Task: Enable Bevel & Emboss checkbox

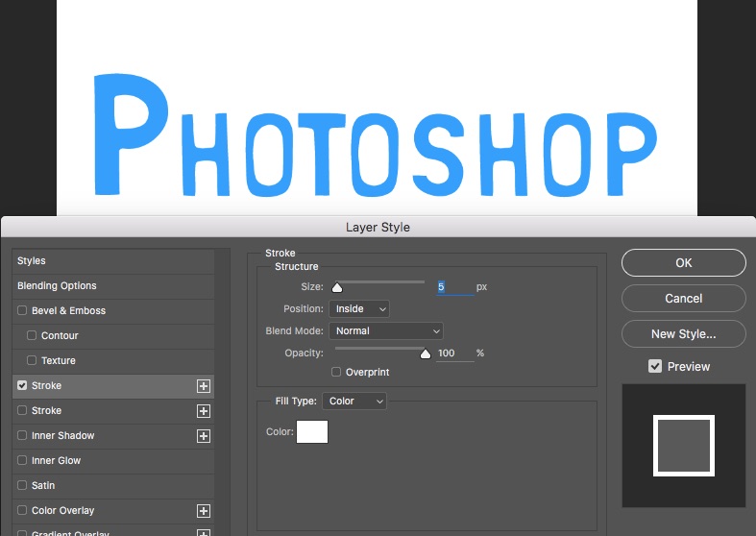Action: point(22,310)
